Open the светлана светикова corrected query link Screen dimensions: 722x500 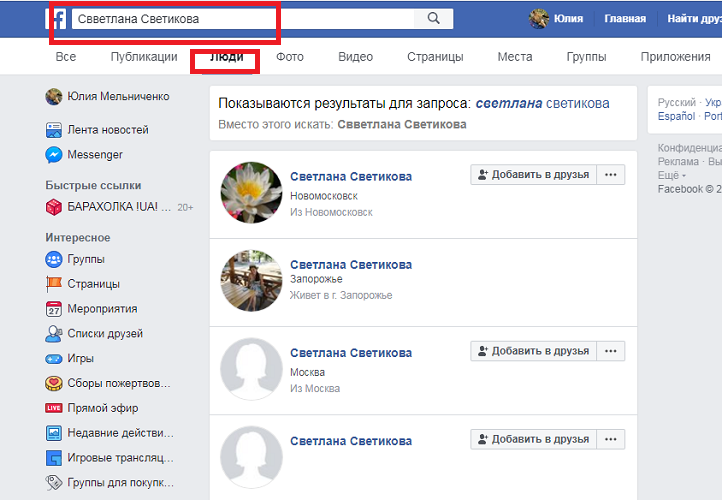(542, 103)
